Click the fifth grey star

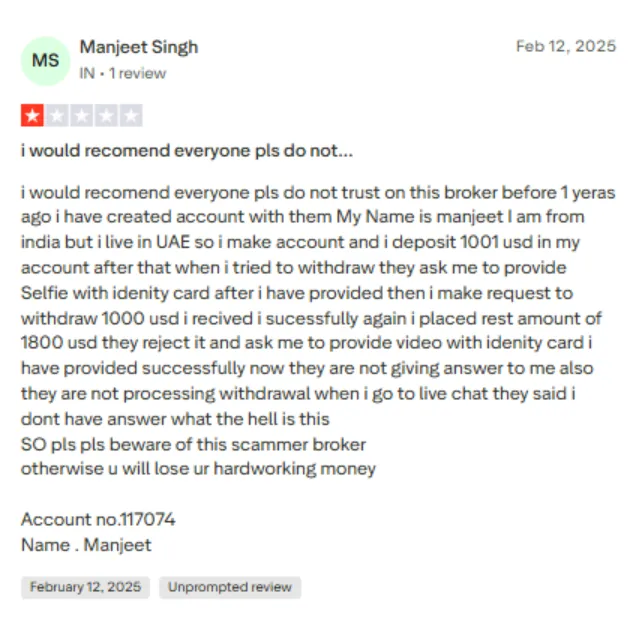tap(131, 116)
